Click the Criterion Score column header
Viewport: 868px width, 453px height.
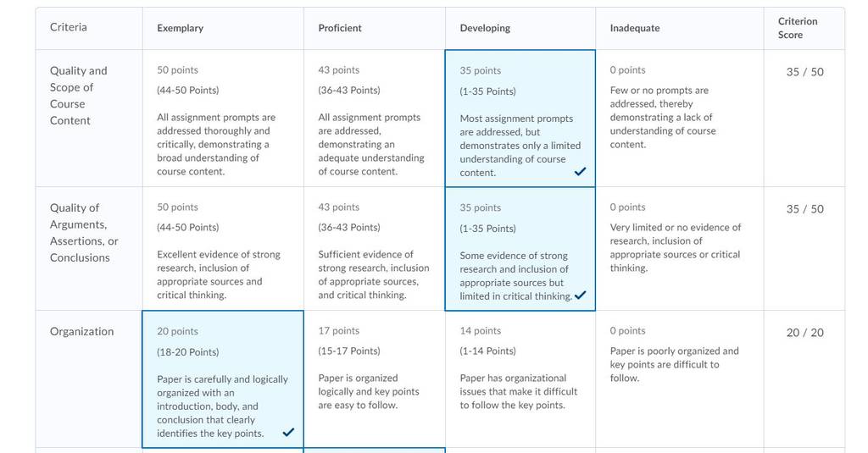click(797, 28)
